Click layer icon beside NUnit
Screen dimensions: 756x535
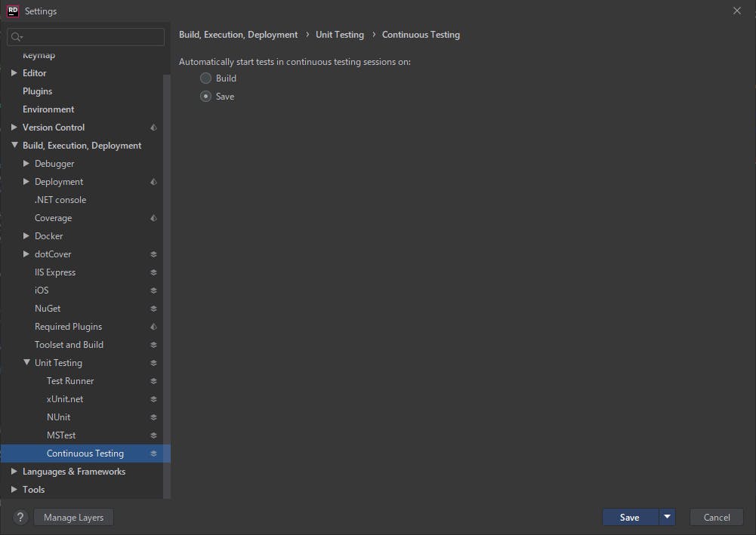[153, 417]
